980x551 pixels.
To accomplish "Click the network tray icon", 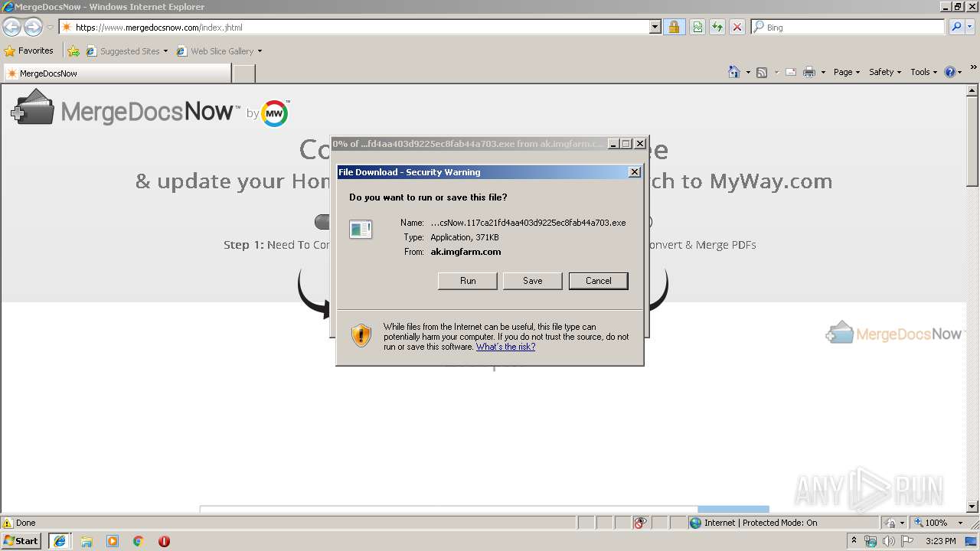I will click(871, 541).
